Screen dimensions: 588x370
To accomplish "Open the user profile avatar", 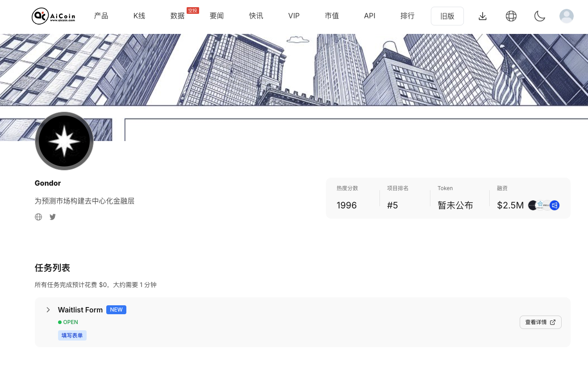I will [566, 16].
